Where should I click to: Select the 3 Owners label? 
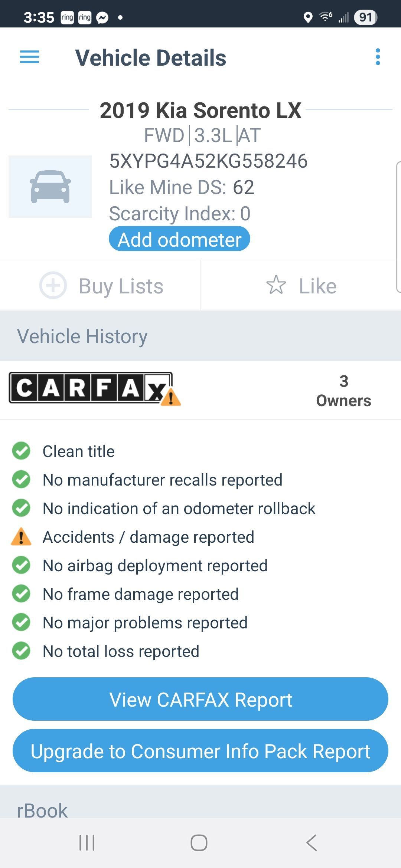tap(343, 391)
